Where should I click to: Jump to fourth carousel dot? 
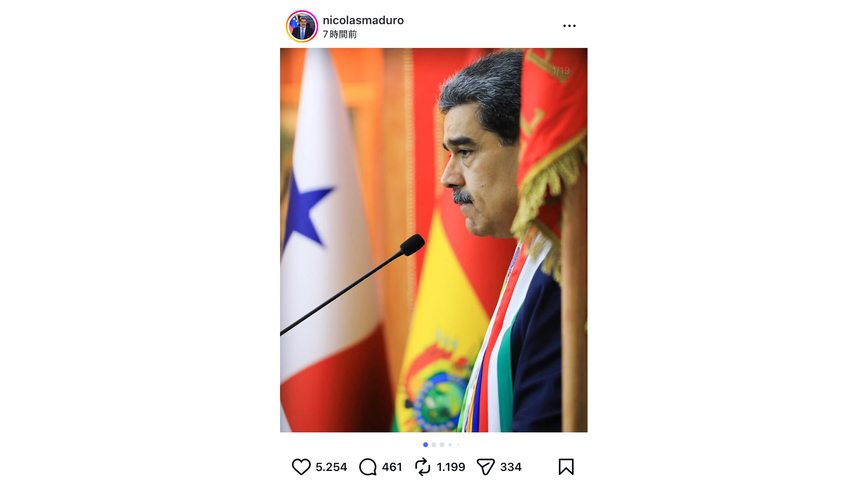[450, 445]
